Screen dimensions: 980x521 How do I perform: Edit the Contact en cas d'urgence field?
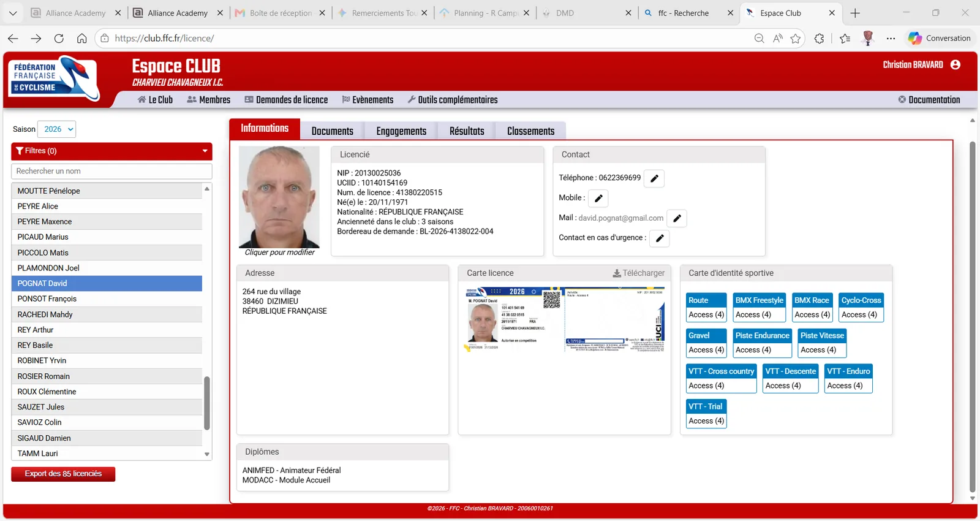pos(660,238)
